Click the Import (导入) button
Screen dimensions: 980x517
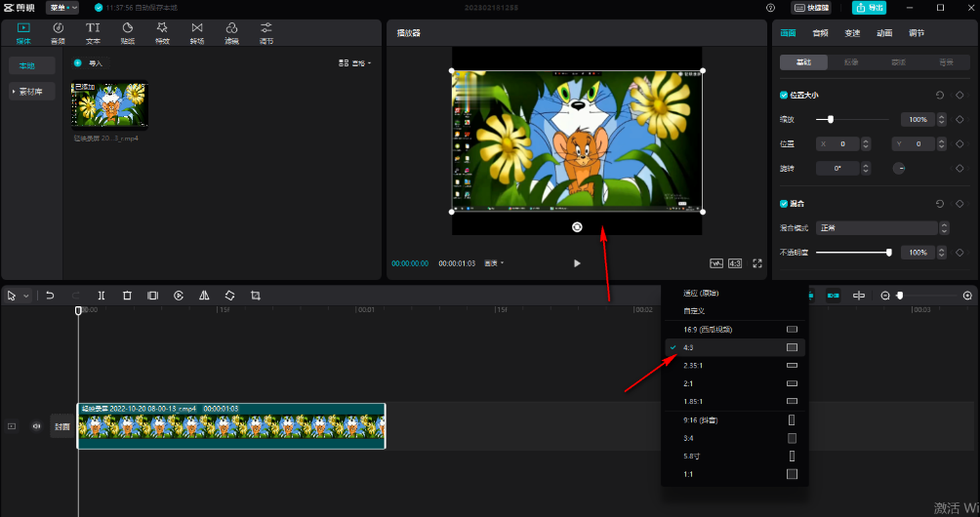click(89, 63)
